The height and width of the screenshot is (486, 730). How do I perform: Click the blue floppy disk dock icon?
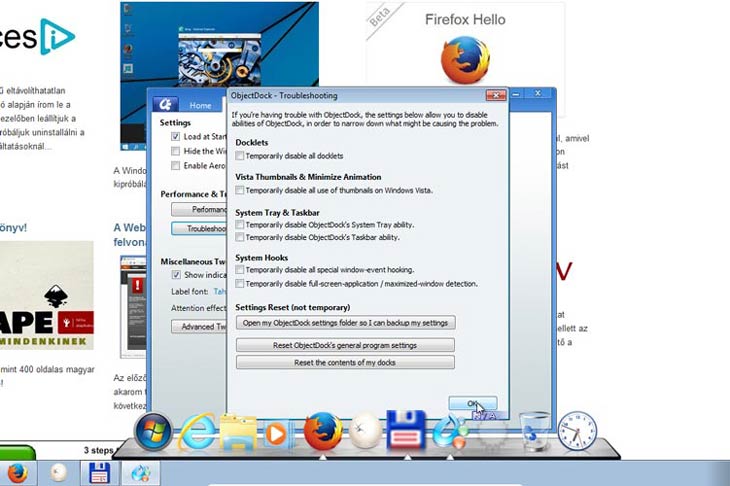[407, 432]
